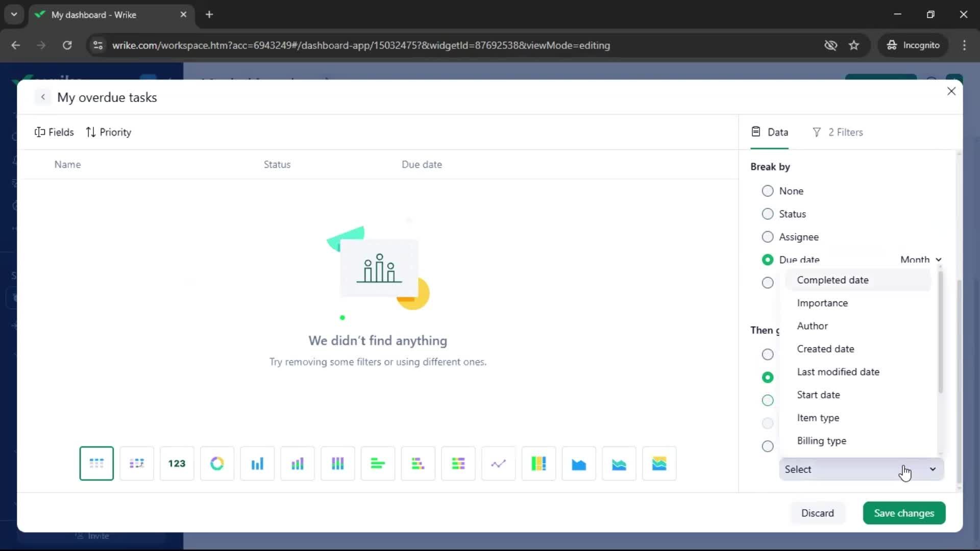Image resolution: width=980 pixels, height=551 pixels.
Task: Click the tracking protection eye icon
Action: [x=830, y=45]
